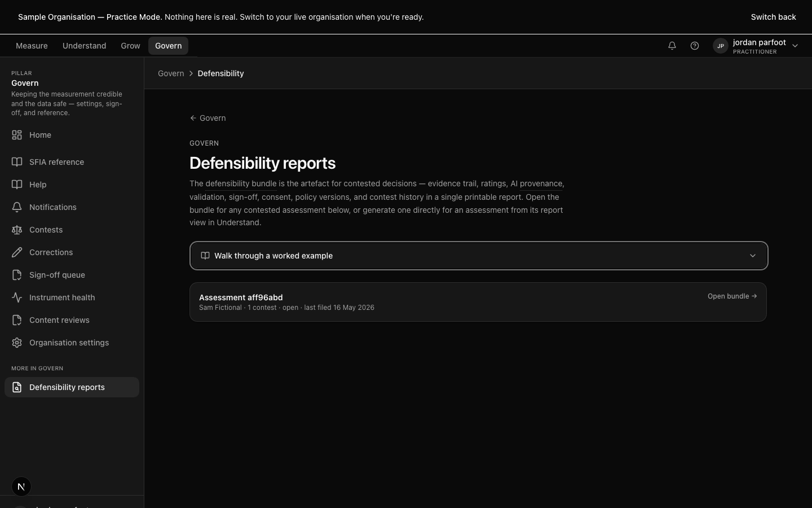Click the help question mark icon
812x508 pixels.
pyautogui.click(x=695, y=46)
